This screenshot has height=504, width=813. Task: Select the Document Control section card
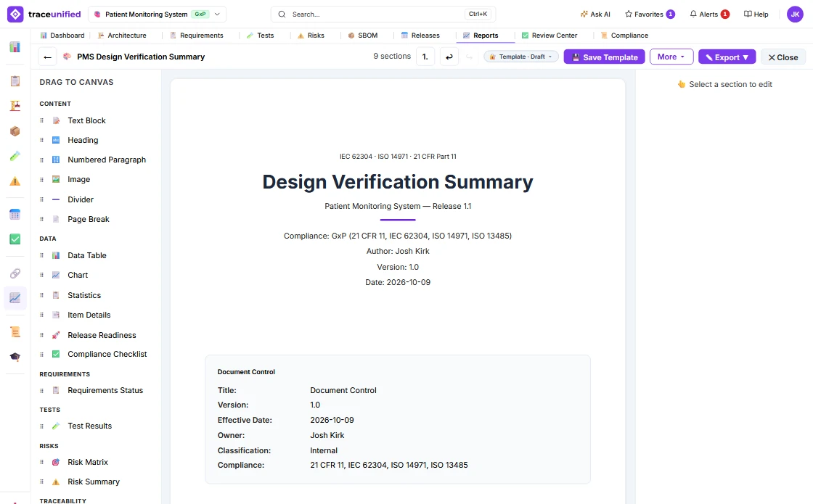pos(398,420)
